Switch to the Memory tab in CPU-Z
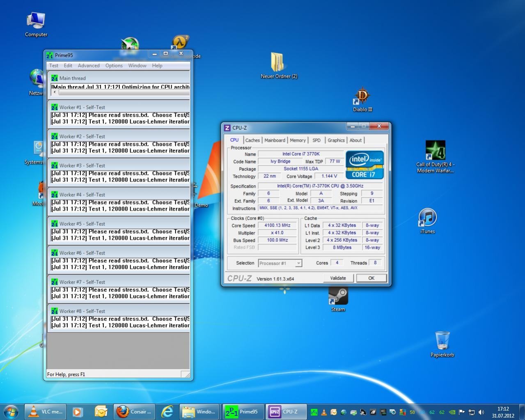Viewport: 525px width, 420px height. click(x=298, y=140)
